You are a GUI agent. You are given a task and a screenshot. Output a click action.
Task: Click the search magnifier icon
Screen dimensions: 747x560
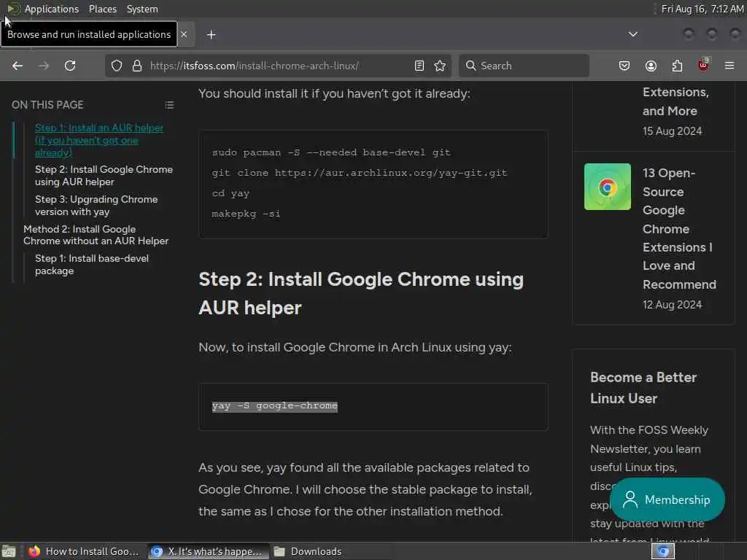[471, 66]
